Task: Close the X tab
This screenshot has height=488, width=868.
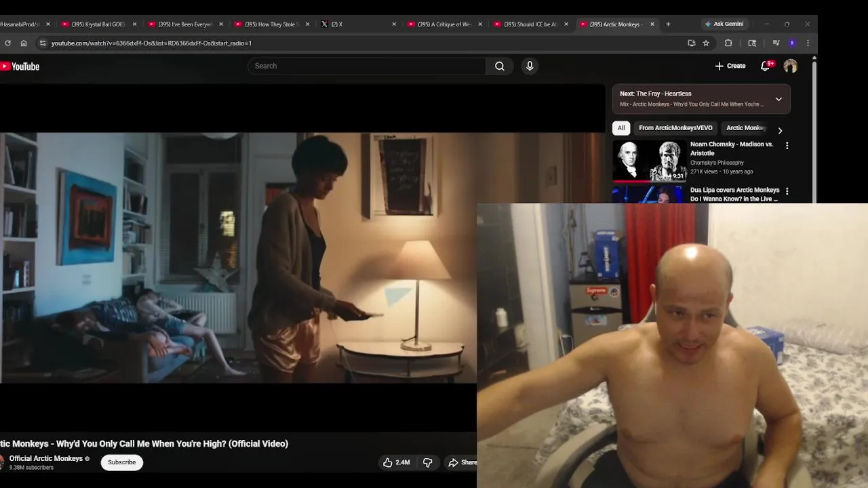Action: (x=394, y=24)
